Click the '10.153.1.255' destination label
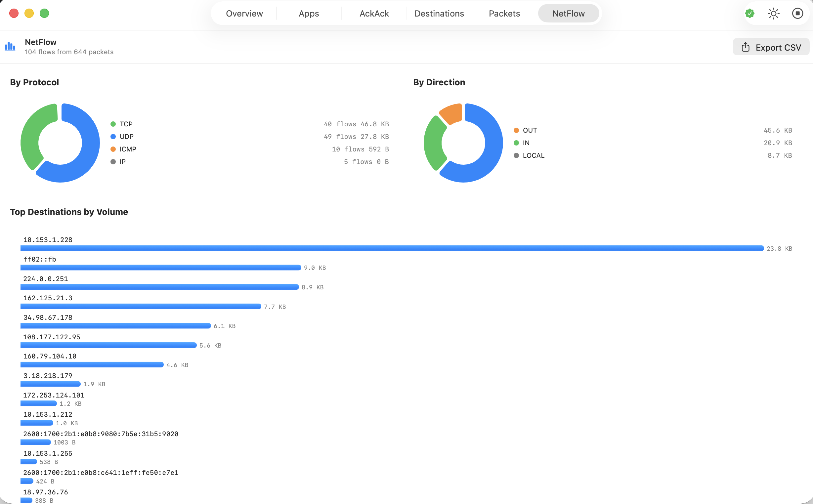813x504 pixels. (48, 454)
